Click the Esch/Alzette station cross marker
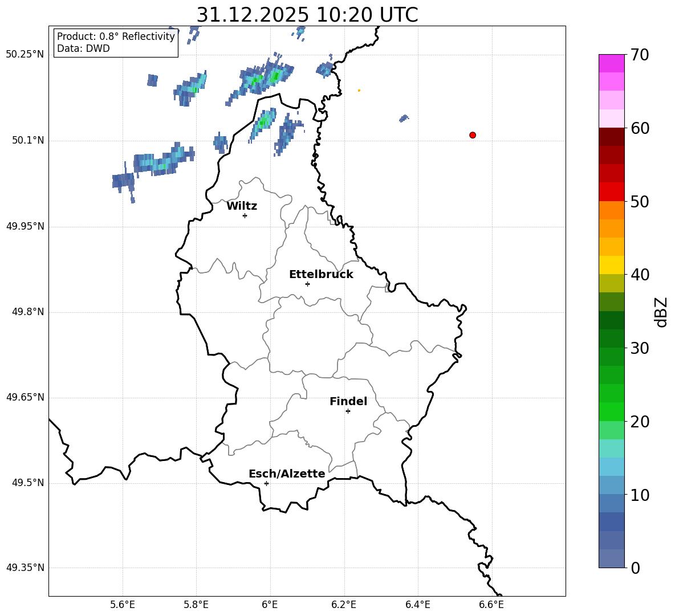This screenshot has width=675, height=616. (x=266, y=483)
